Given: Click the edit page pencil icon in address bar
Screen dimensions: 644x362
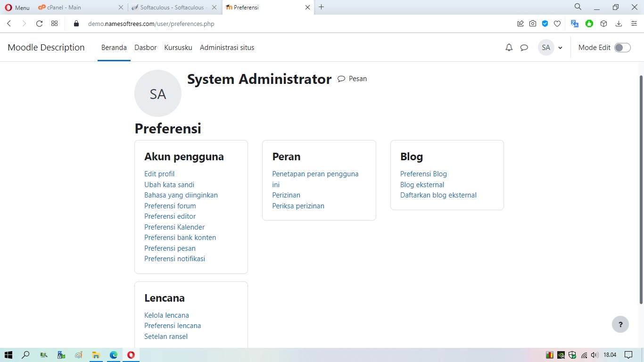Looking at the screenshot, I should tap(520, 24).
